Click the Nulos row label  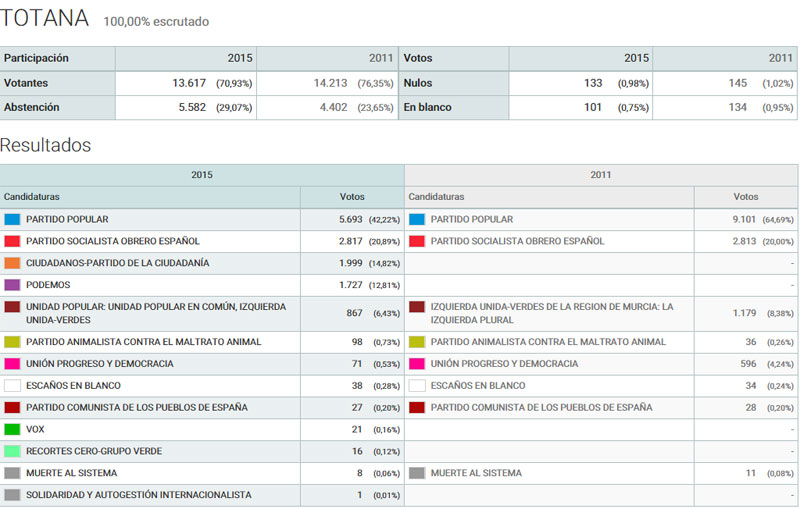pos(418,83)
